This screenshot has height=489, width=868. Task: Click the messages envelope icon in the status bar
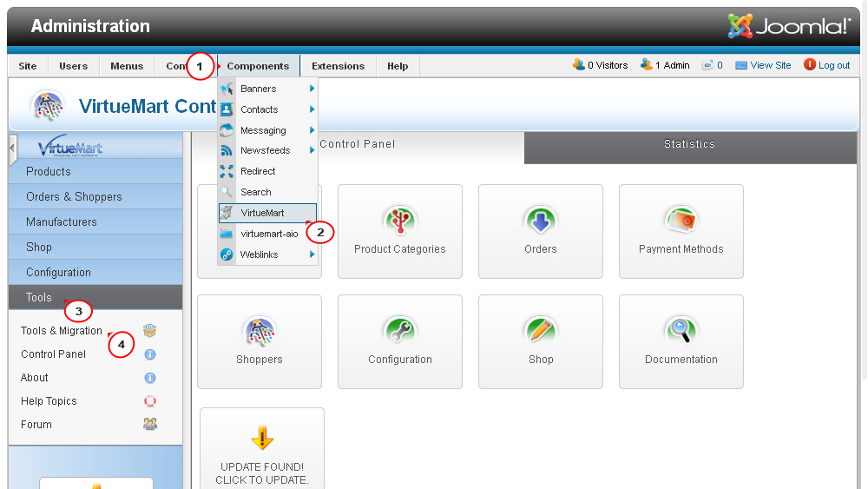pos(707,65)
